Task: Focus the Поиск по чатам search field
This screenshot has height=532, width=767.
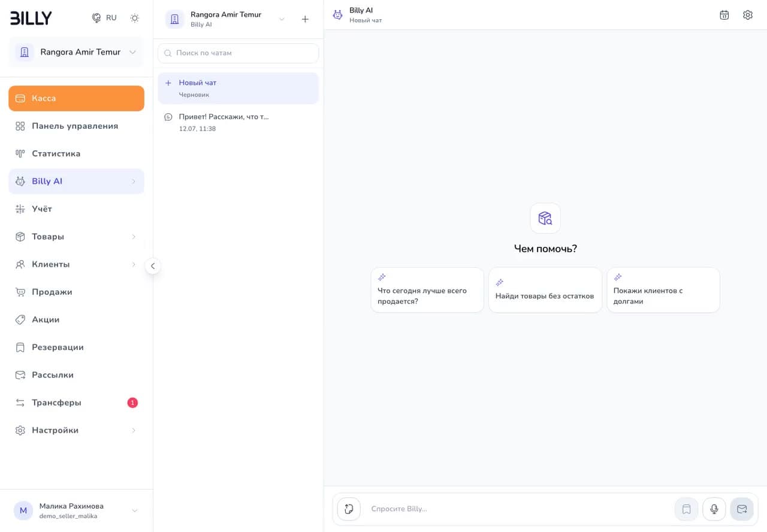Action: (238, 53)
